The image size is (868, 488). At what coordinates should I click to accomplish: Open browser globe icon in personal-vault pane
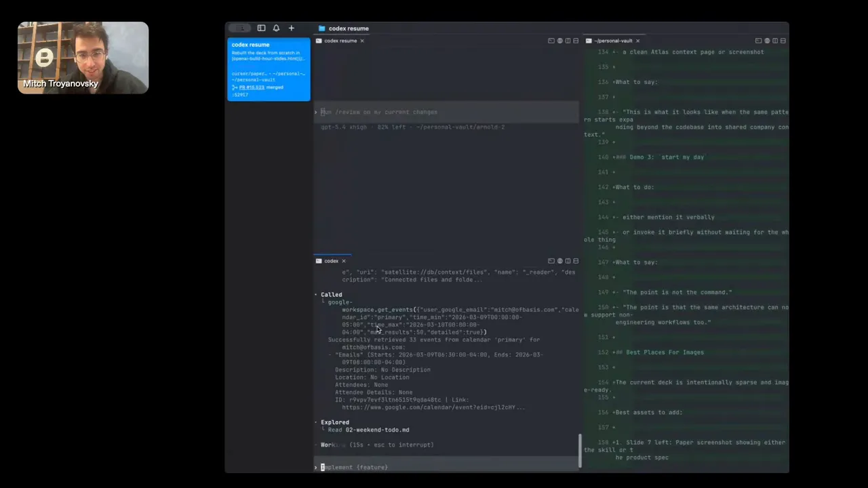click(767, 41)
